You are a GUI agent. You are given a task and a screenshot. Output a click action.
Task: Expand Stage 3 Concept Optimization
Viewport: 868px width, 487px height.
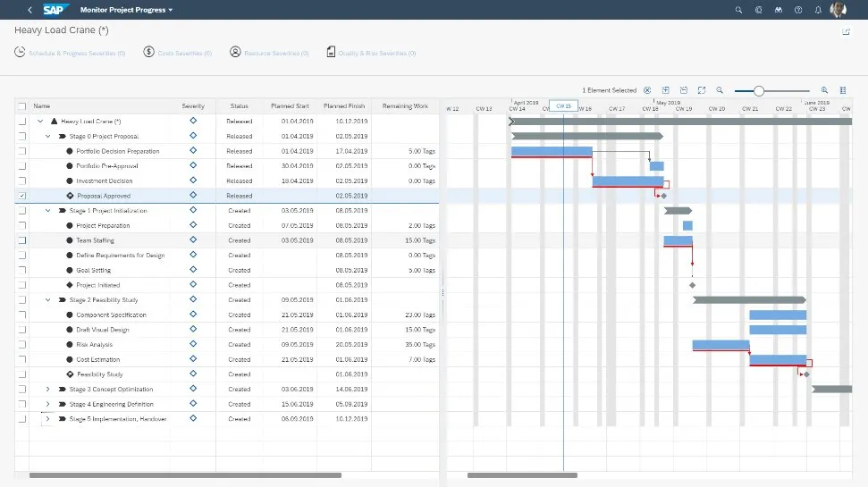pos(47,389)
